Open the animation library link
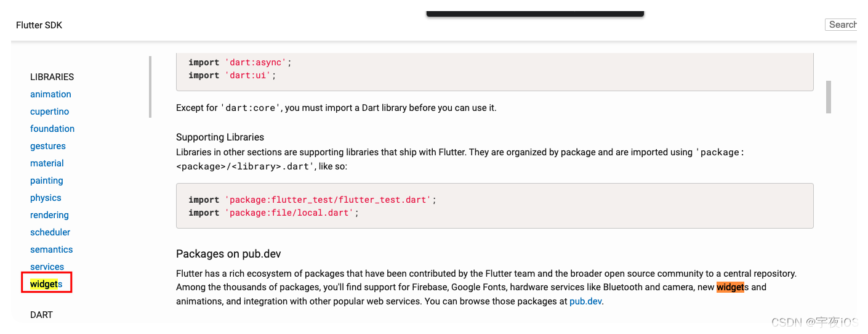 (x=50, y=94)
